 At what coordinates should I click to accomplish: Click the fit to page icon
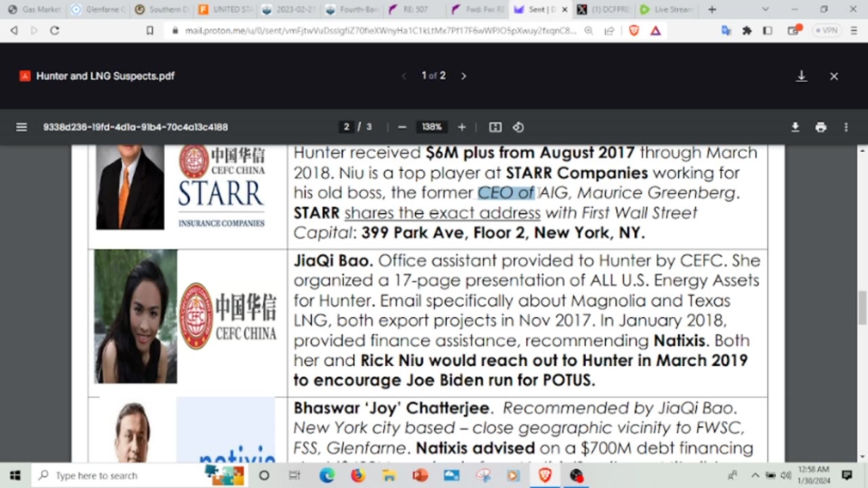click(495, 127)
